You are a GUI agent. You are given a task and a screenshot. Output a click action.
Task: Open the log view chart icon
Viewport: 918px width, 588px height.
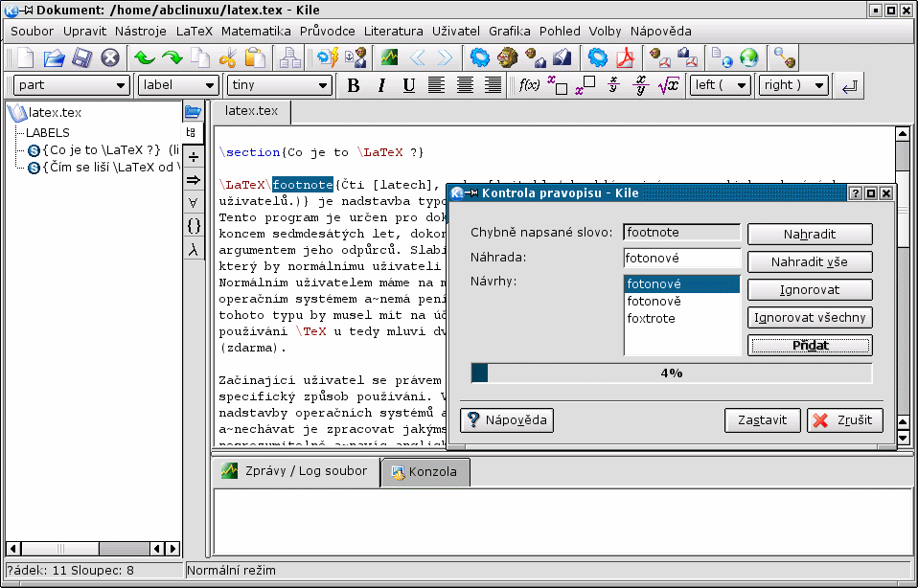[389, 57]
